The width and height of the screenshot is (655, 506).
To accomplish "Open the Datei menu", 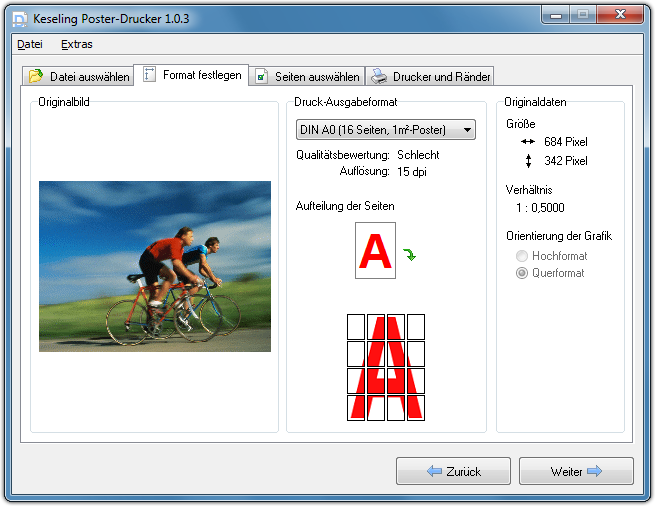I will (x=30, y=44).
